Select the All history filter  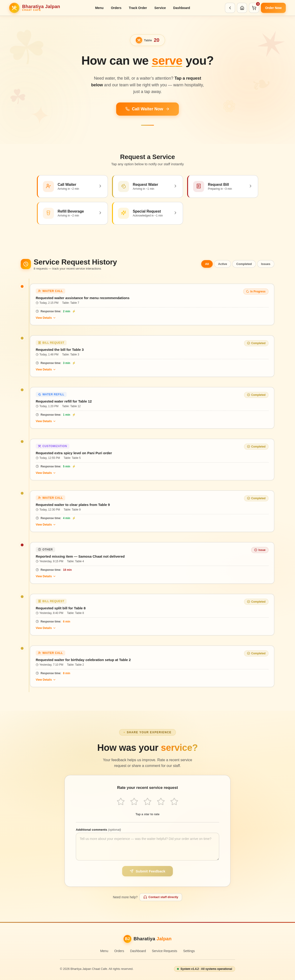pyautogui.click(x=207, y=264)
